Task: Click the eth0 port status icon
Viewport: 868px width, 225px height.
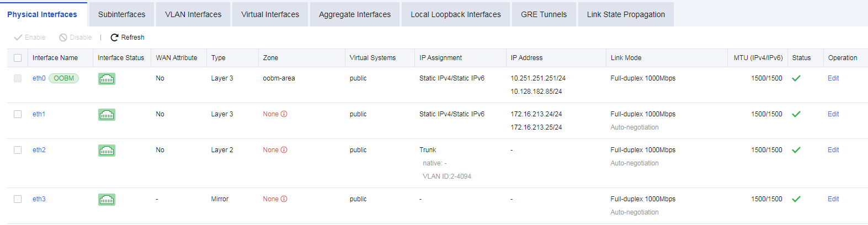Action: tap(106, 79)
